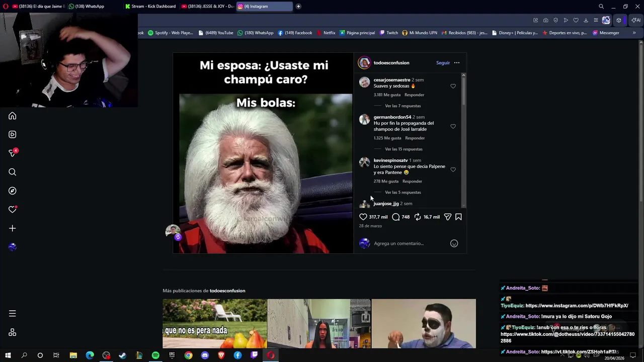
Task: Open the emoji picker in comment box
Action: click(454, 243)
